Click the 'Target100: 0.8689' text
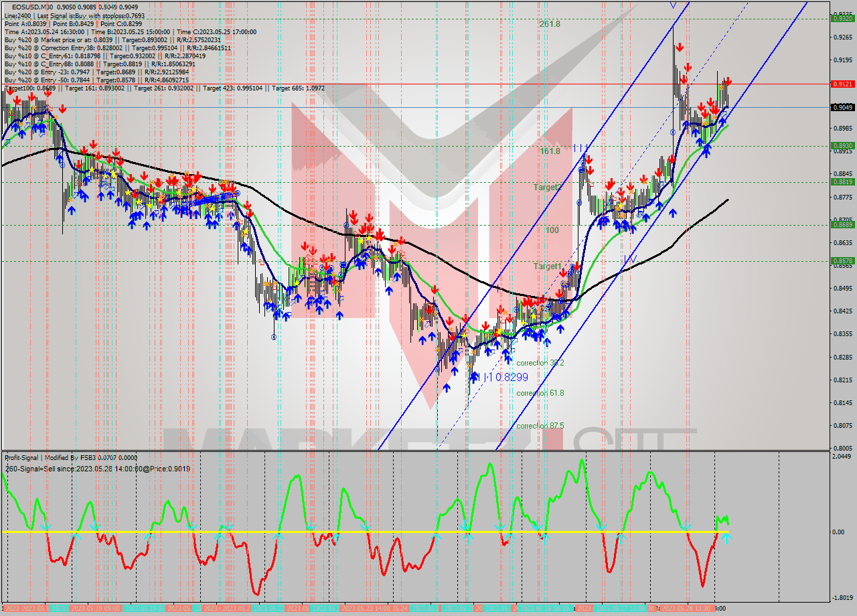Screen dimensions: 857x616 (x=30, y=88)
